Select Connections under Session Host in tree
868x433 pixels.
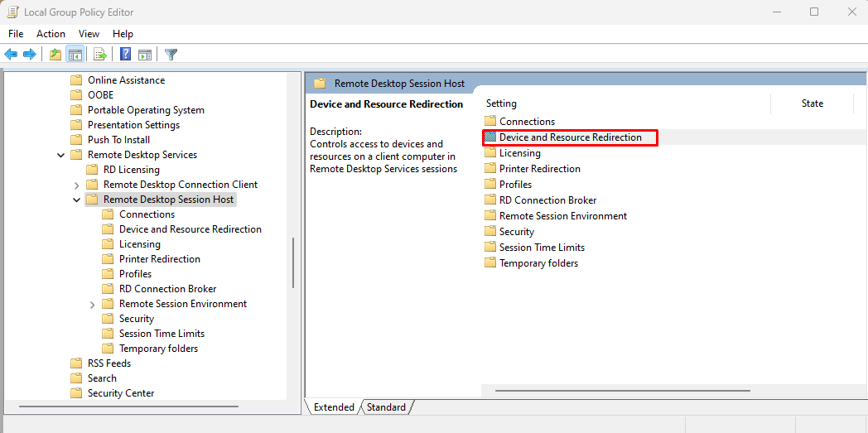(147, 214)
